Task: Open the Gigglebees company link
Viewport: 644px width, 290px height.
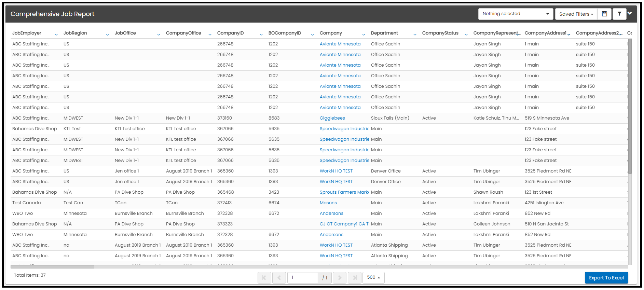Action: click(x=332, y=118)
